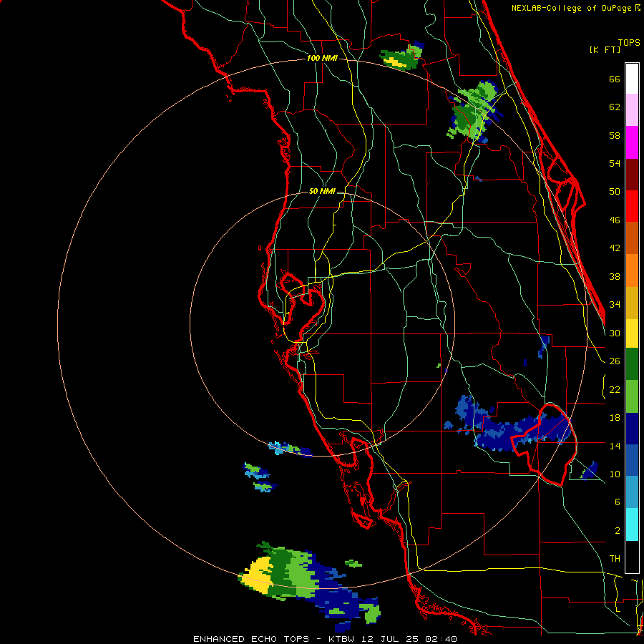This screenshot has height=644, width=644.
Task: Select the 54 legend value
Action: click(x=615, y=163)
